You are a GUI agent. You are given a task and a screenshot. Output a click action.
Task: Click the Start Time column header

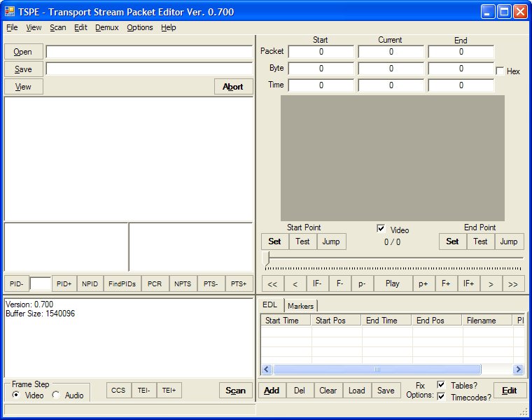(286, 321)
